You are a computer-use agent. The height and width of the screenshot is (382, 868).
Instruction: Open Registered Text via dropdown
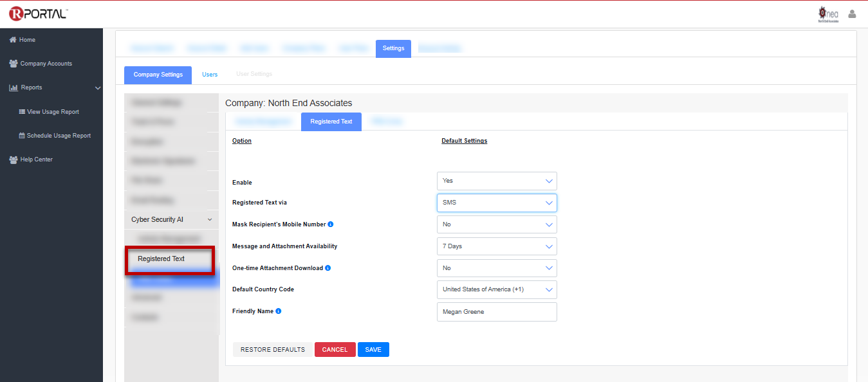[x=496, y=203]
